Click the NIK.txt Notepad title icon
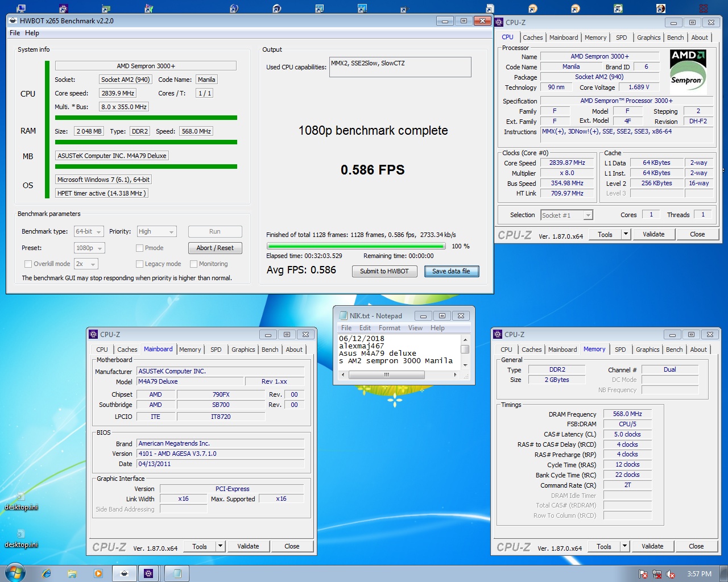 pos(343,315)
